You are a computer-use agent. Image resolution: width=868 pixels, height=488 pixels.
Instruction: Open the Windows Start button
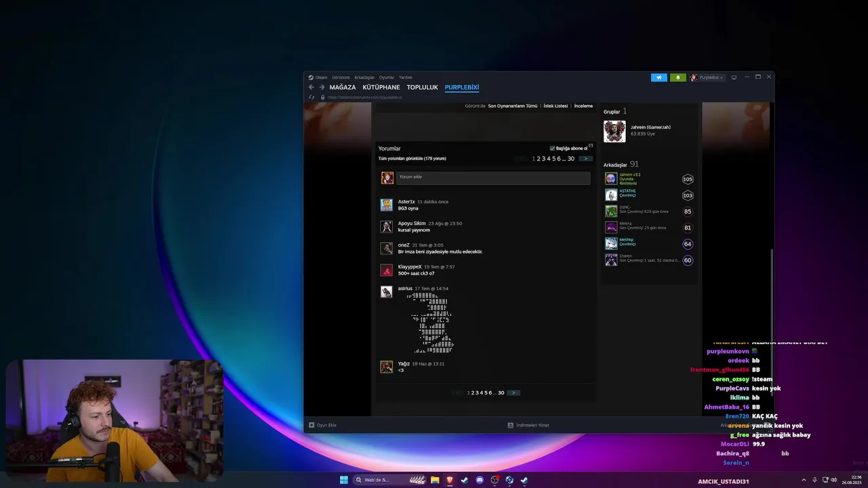click(x=344, y=480)
